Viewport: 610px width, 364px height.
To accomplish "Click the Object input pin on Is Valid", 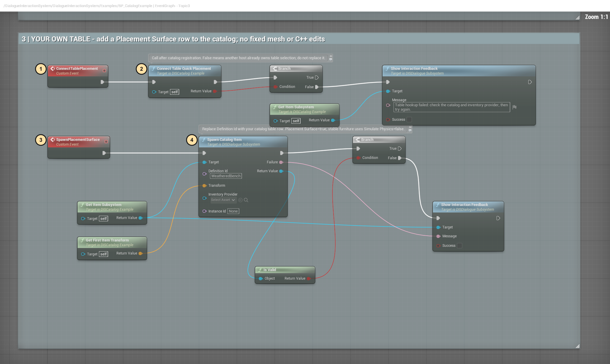I will pyautogui.click(x=261, y=278).
